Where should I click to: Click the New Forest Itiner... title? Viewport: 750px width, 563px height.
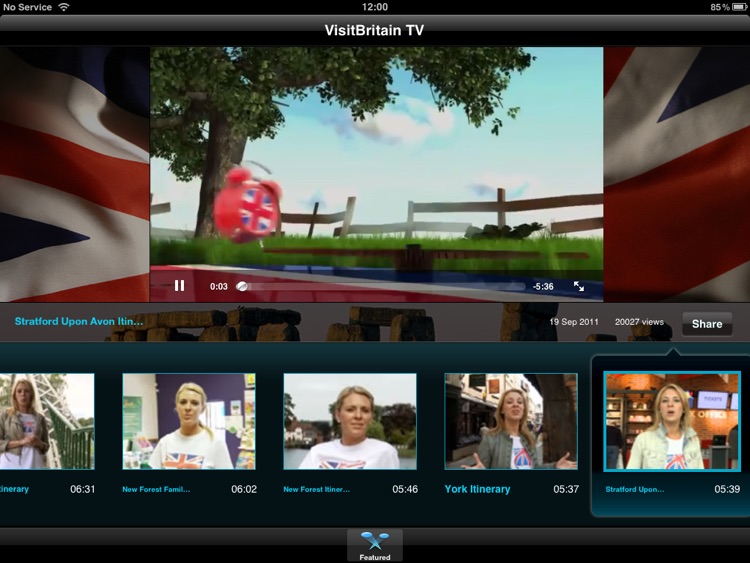click(x=316, y=489)
